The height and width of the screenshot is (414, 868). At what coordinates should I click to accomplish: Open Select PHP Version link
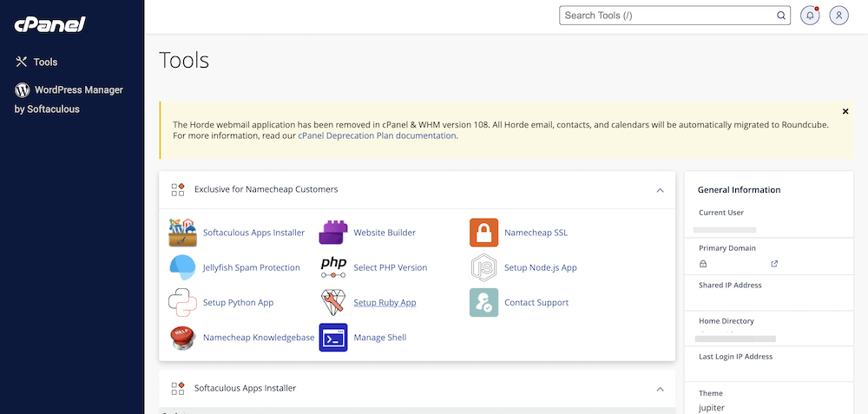click(x=391, y=267)
